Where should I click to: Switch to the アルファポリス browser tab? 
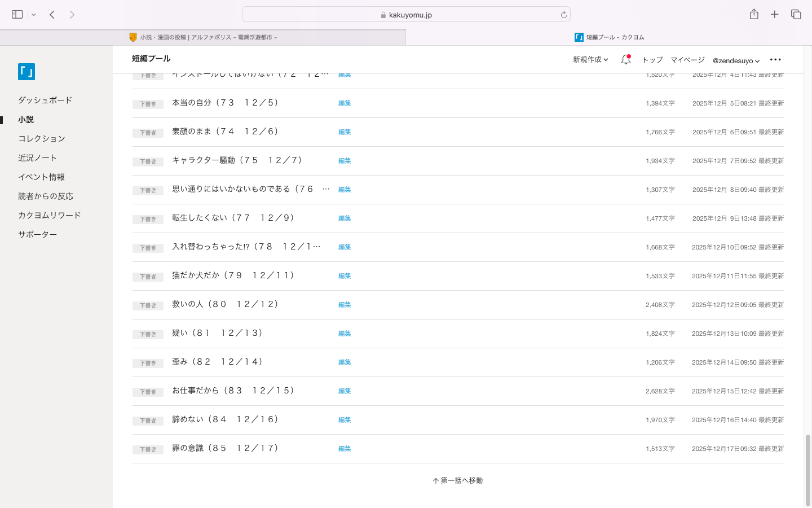click(x=203, y=37)
